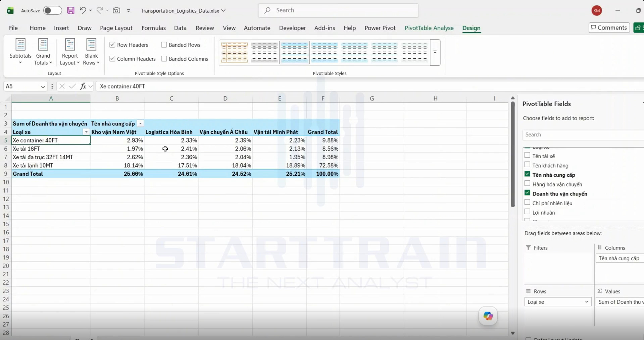Enable the Banded Rows checkbox
Image resolution: width=644 pixels, height=340 pixels.
coord(164,45)
